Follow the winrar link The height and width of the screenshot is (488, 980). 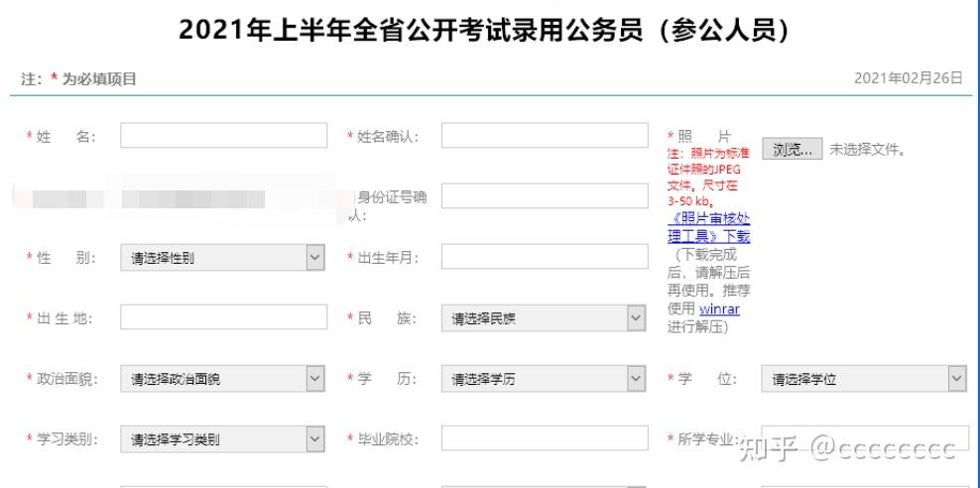(719, 308)
